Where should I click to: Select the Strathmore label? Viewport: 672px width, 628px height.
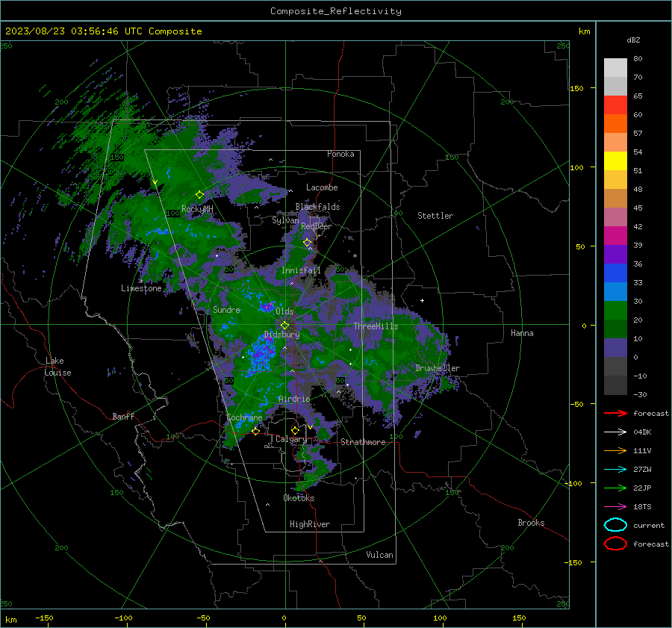coord(363,442)
